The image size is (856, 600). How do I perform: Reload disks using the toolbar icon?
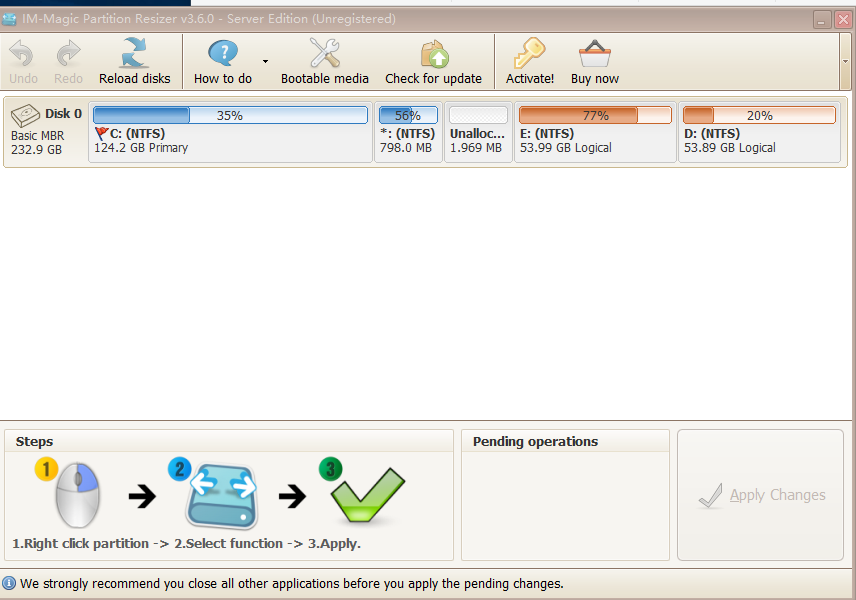tap(134, 52)
